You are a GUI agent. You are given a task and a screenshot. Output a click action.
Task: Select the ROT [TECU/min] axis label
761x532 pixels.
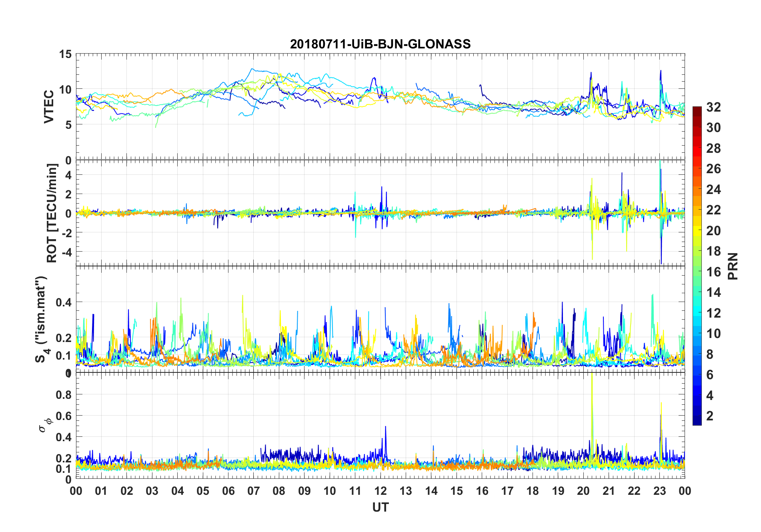[52, 213]
